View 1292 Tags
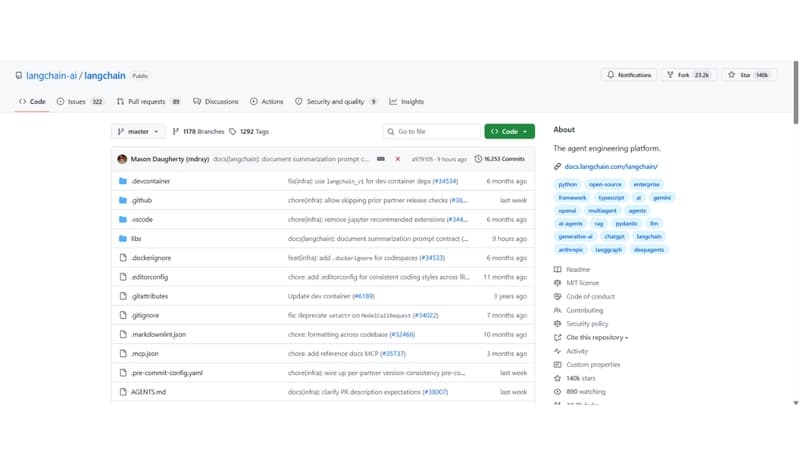This screenshot has width=800, height=450. pyautogui.click(x=249, y=132)
